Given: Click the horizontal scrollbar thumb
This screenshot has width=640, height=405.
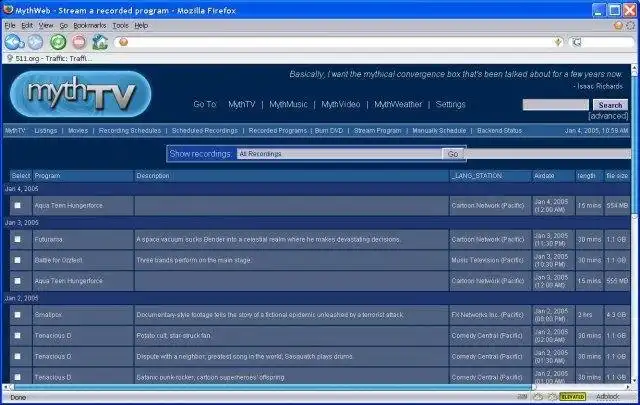Looking at the screenshot, I should [x=273, y=387].
